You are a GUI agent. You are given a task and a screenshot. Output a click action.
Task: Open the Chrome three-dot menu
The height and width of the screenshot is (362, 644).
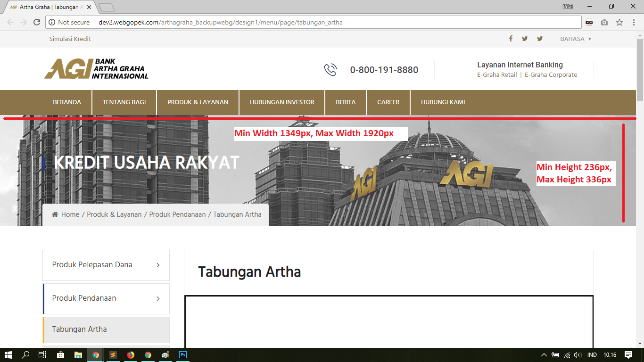[635, 22]
